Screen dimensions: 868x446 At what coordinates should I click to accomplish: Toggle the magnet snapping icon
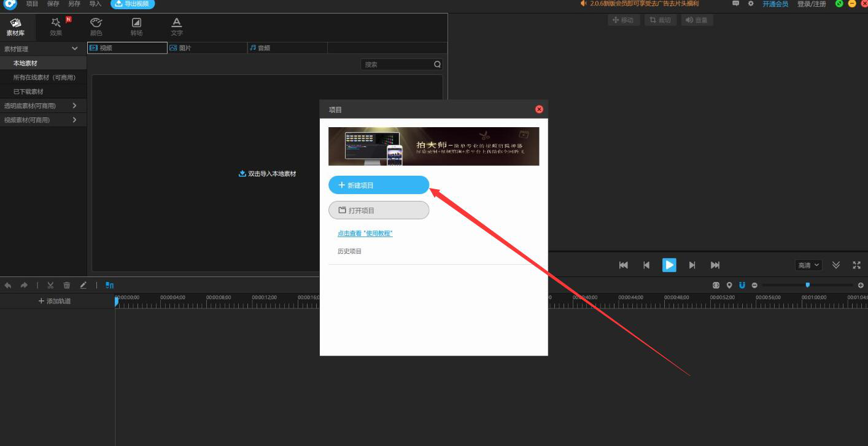coord(742,285)
